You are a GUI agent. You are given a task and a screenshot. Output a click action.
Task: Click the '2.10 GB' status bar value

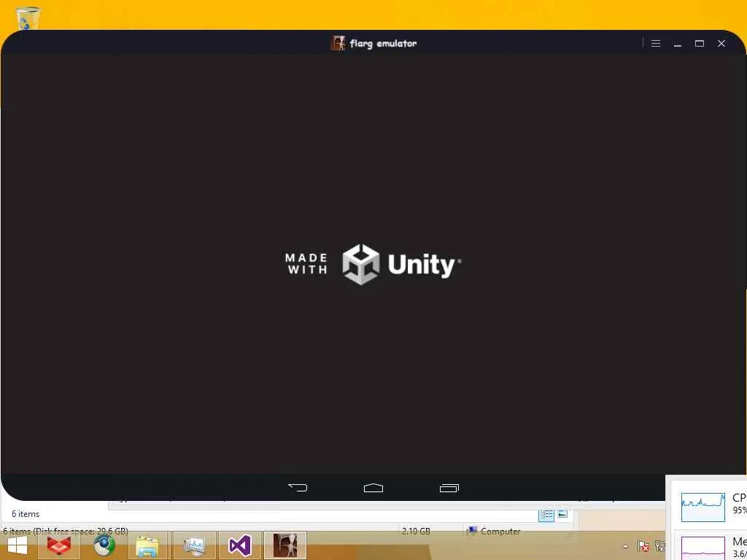(416, 531)
